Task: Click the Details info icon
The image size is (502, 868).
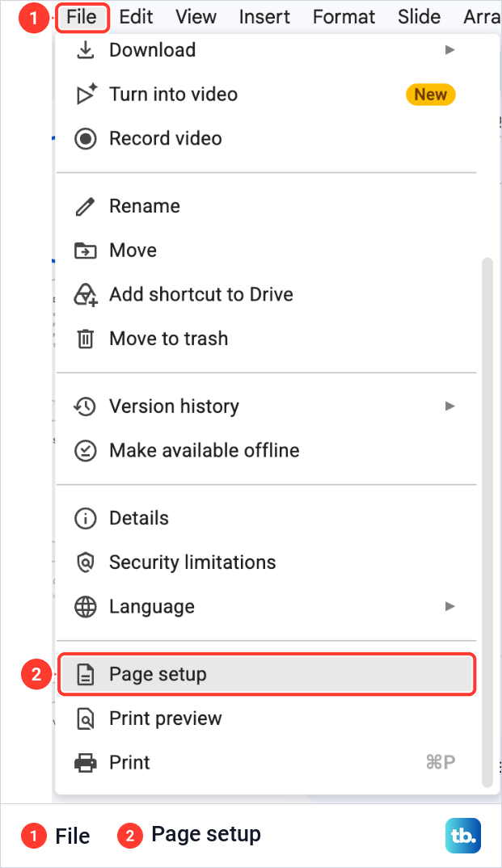Action: 85,519
